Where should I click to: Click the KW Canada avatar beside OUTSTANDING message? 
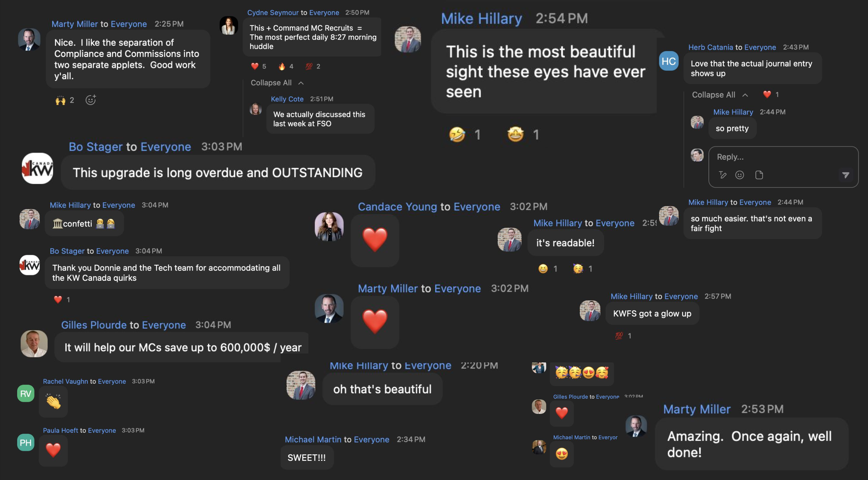click(37, 168)
